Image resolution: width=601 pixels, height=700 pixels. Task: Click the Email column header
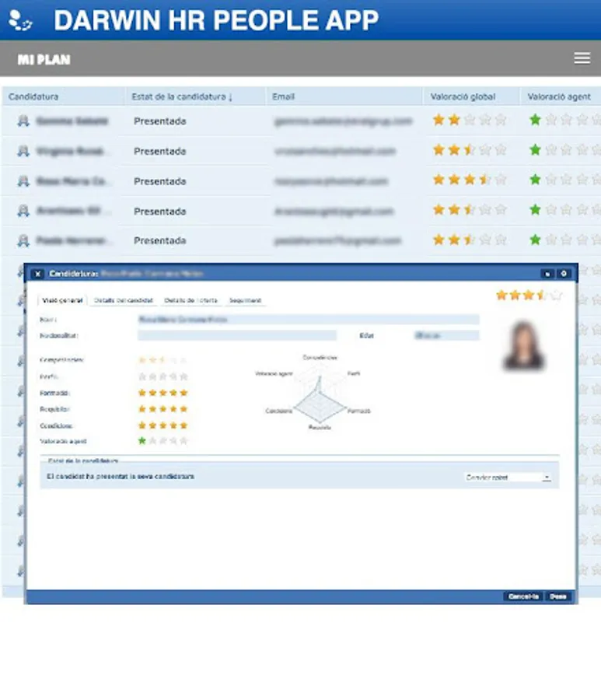coord(283,96)
